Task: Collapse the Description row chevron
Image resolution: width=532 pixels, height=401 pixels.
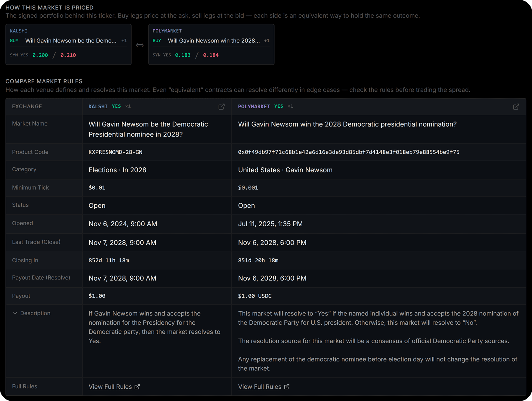Action: coord(15,313)
